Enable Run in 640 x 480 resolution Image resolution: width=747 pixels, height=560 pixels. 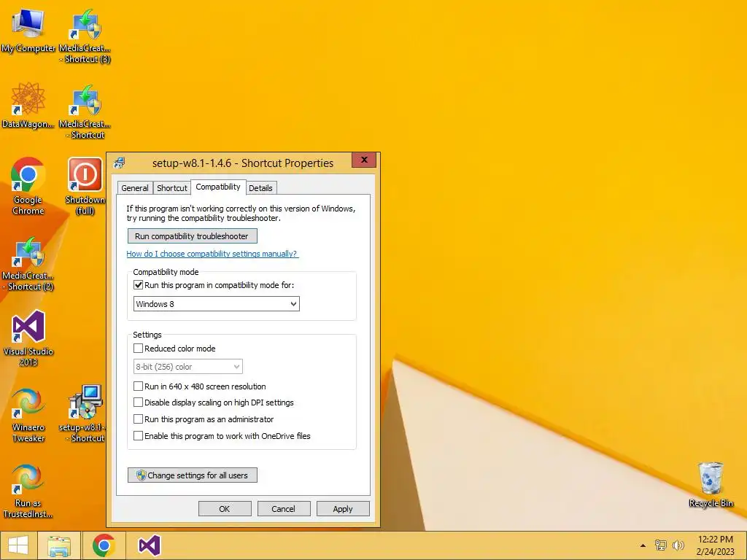138,386
